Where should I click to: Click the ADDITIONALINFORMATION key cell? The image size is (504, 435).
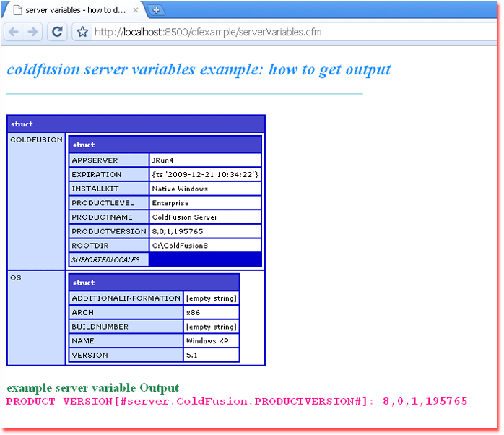[x=126, y=298]
